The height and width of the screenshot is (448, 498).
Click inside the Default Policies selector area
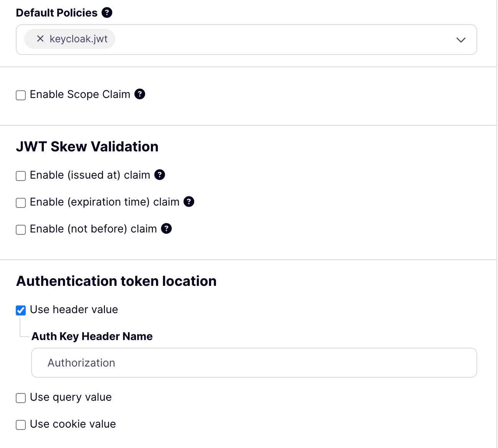269,40
